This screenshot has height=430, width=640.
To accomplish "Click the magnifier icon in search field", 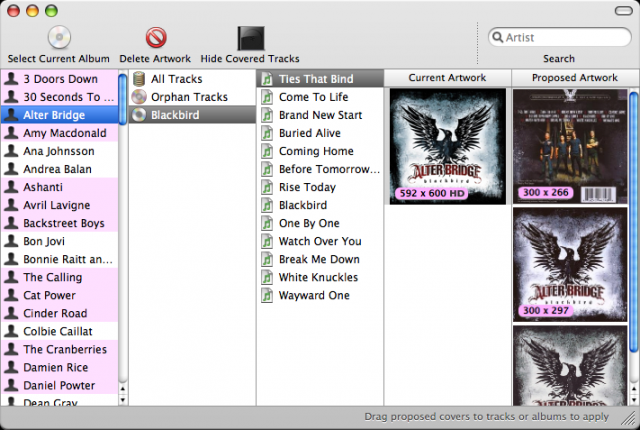I will (x=497, y=37).
